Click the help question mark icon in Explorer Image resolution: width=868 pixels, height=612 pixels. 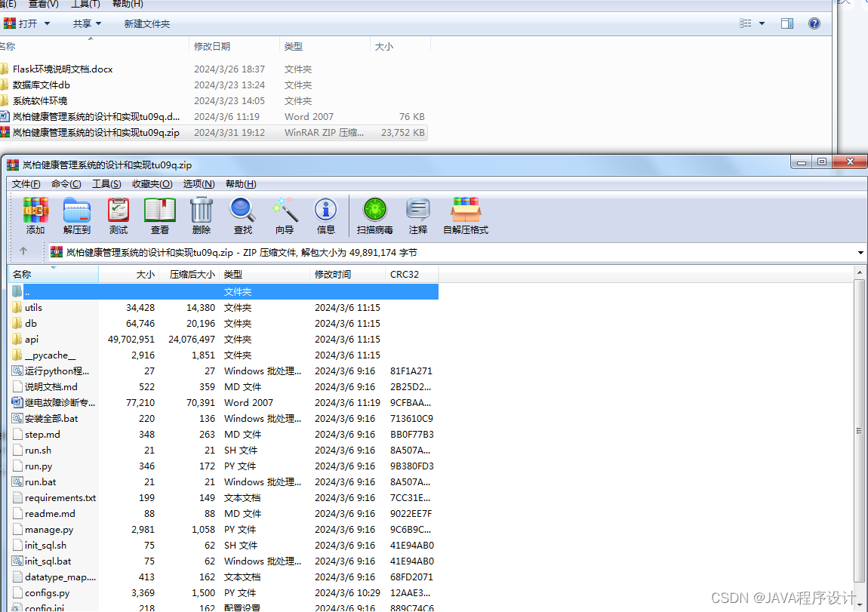point(814,23)
